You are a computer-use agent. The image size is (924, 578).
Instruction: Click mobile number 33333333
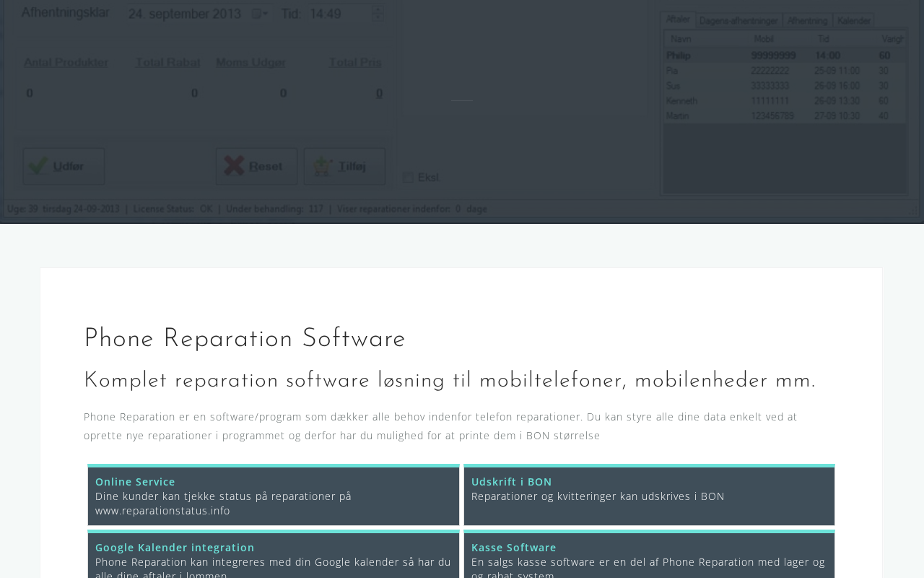click(770, 86)
